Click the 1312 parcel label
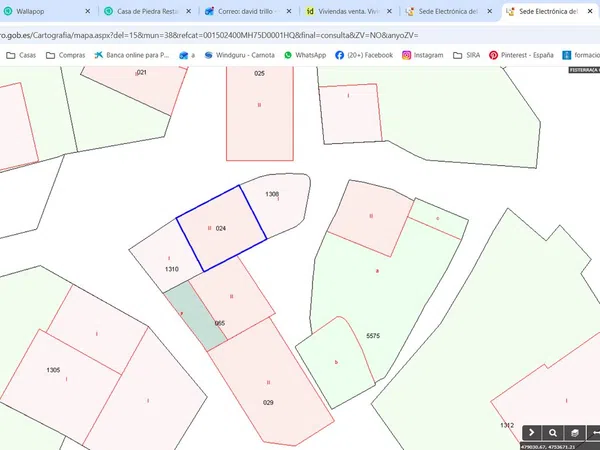 [507, 425]
